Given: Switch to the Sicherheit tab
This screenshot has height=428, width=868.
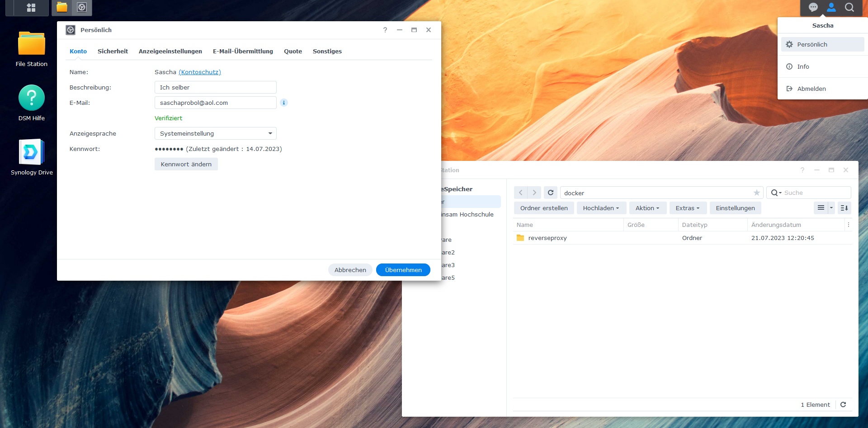Looking at the screenshot, I should [x=113, y=51].
